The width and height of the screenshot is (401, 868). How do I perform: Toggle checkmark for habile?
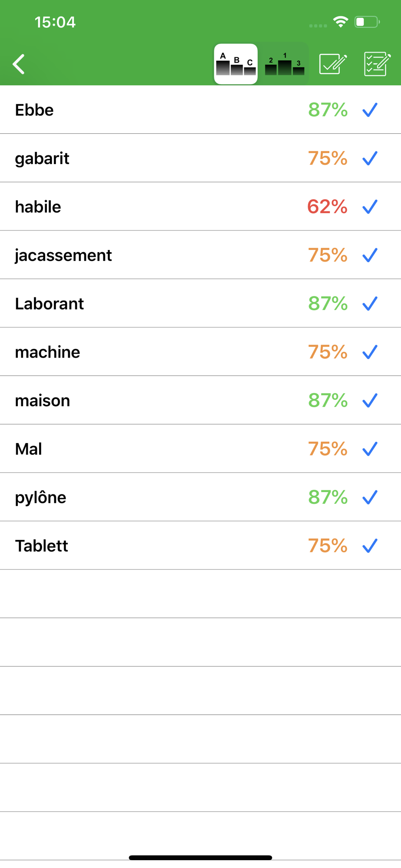(x=370, y=207)
